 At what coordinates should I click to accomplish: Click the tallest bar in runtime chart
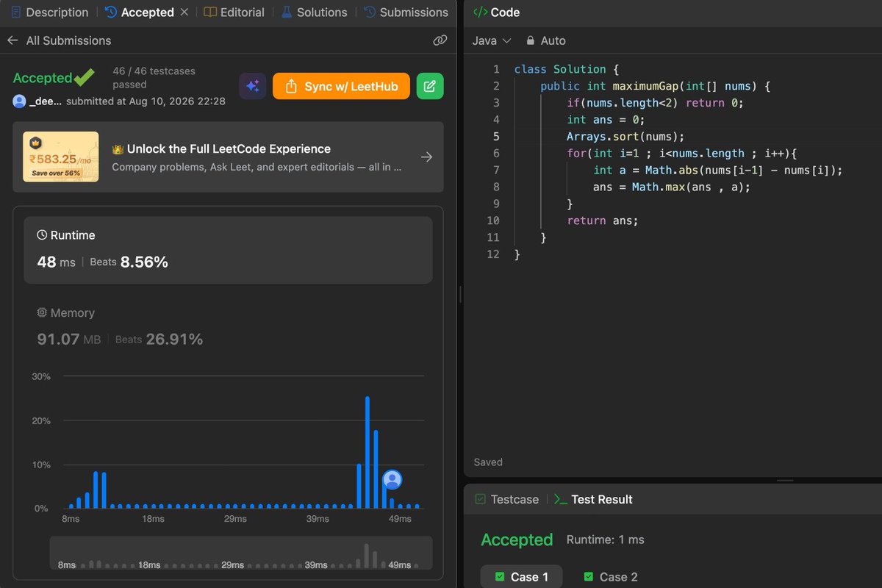click(367, 452)
